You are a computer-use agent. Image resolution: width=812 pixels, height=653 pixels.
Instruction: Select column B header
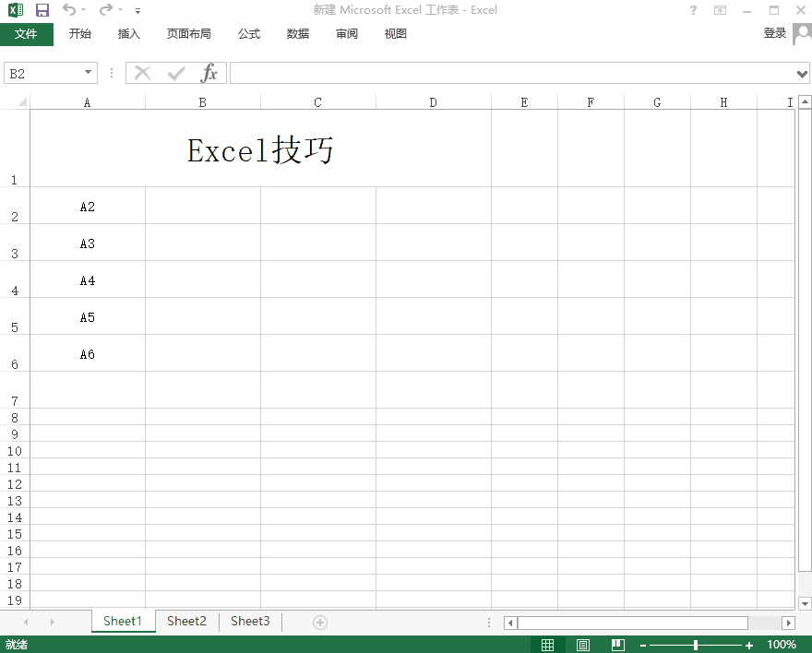pos(203,102)
